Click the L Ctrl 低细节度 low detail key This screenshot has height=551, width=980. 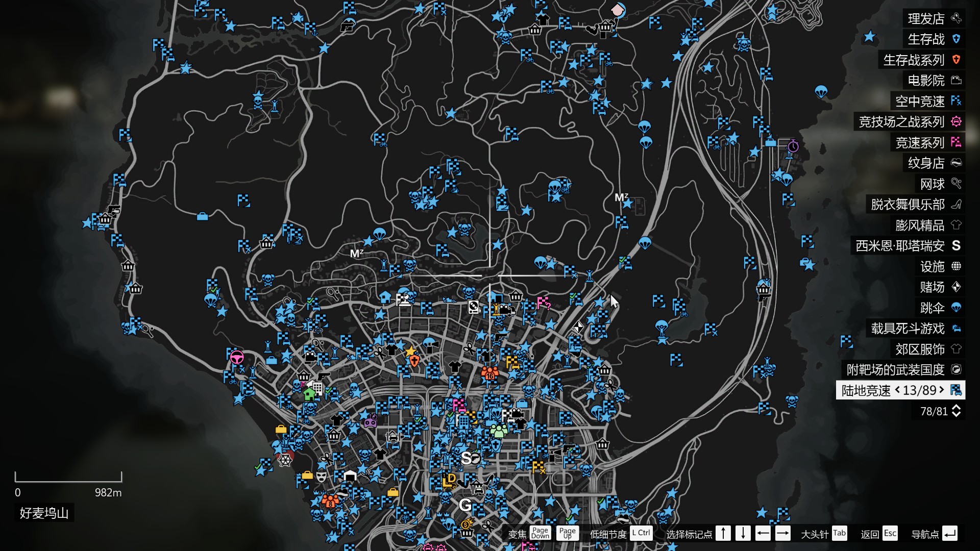[641, 533]
